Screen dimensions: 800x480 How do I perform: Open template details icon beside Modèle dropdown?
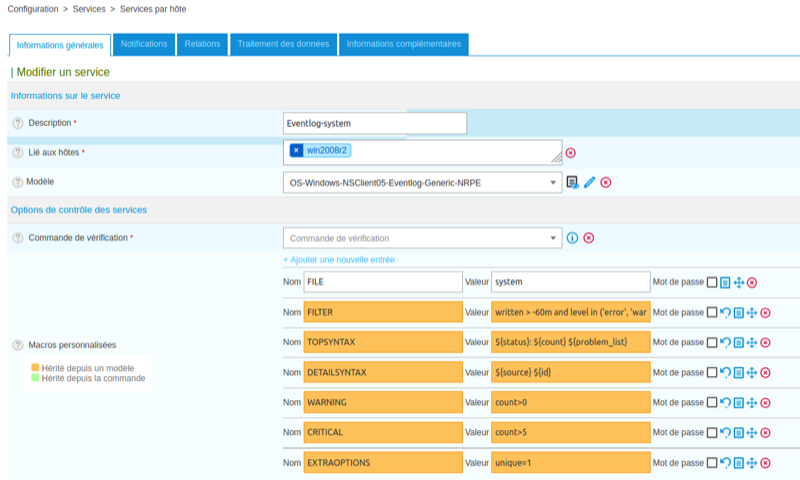tap(572, 182)
